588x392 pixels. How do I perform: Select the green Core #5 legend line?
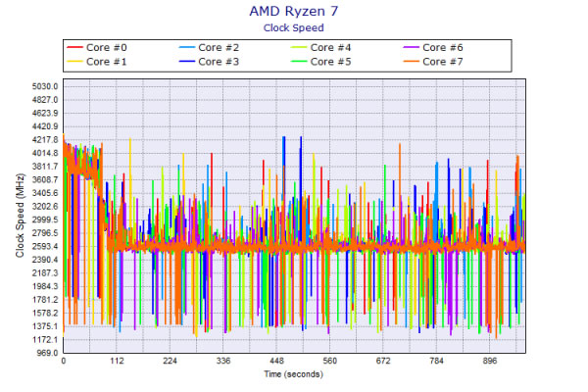tap(299, 62)
